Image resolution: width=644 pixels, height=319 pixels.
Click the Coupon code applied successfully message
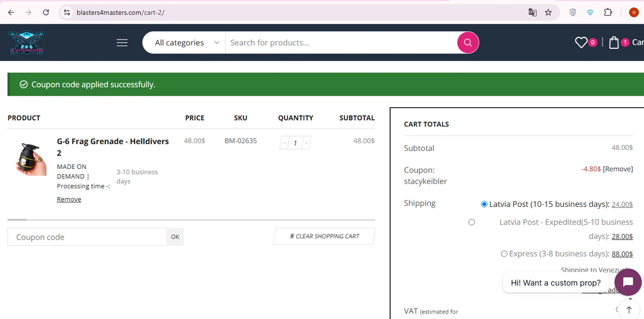93,84
